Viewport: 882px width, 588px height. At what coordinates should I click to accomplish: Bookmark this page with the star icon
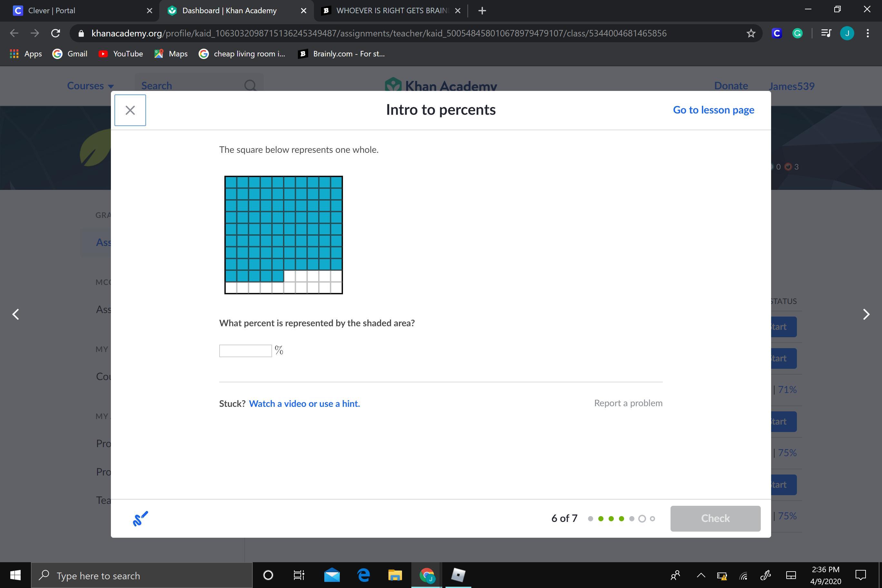750,34
